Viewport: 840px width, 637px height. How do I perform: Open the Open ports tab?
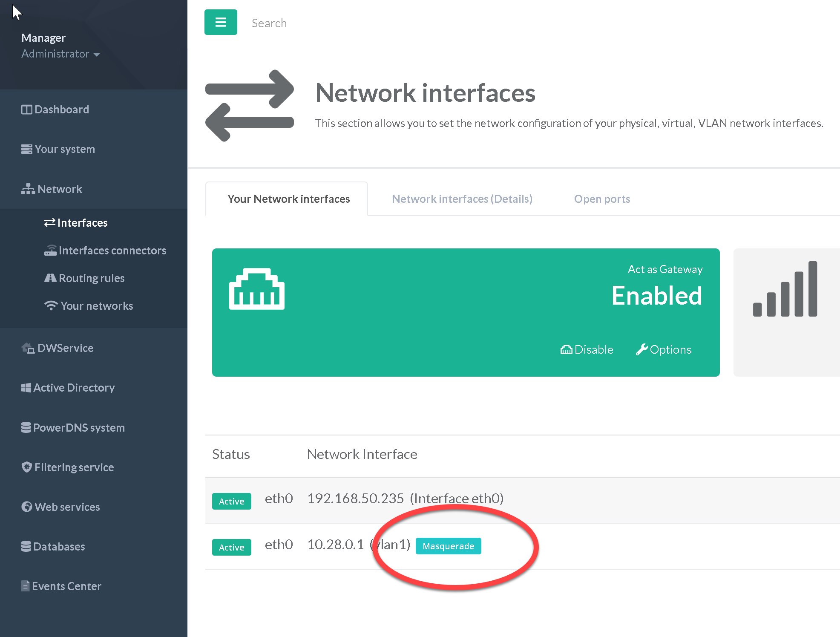(601, 199)
